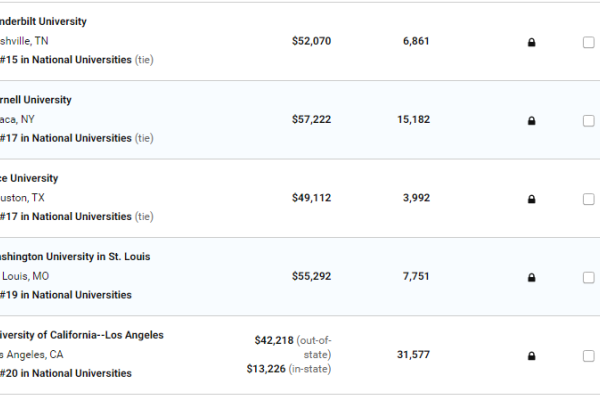
Task: Enable the checkbox for Washington University in St. Louis
Action: [x=588, y=277]
